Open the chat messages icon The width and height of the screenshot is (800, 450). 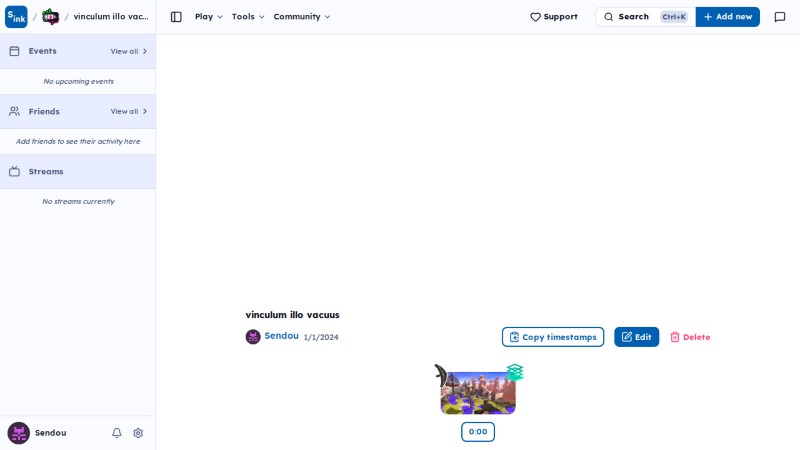tap(780, 17)
